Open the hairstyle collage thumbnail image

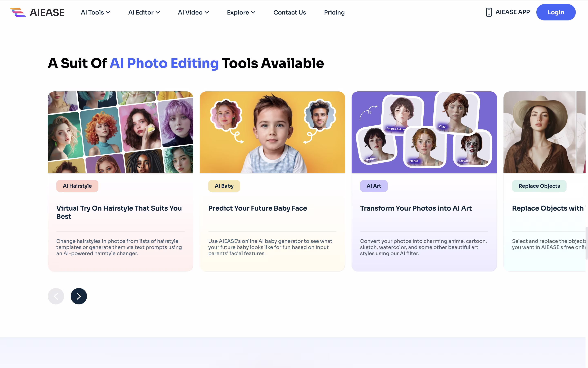120,132
